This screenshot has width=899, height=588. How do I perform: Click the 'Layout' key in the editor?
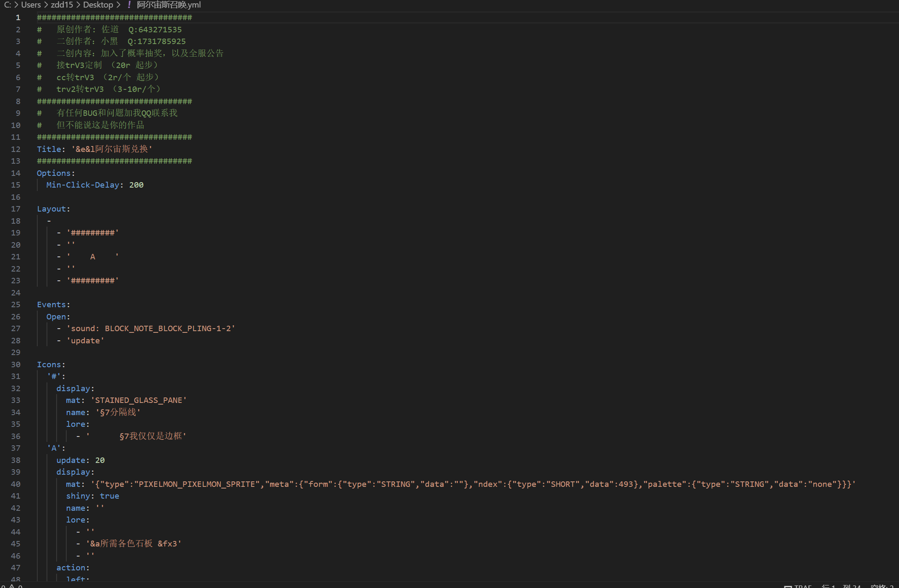point(51,209)
